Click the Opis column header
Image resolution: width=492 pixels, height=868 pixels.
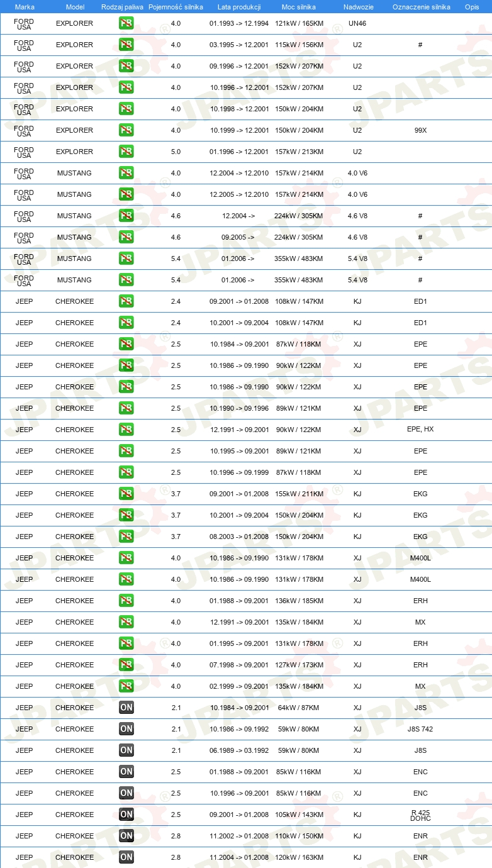point(471,7)
